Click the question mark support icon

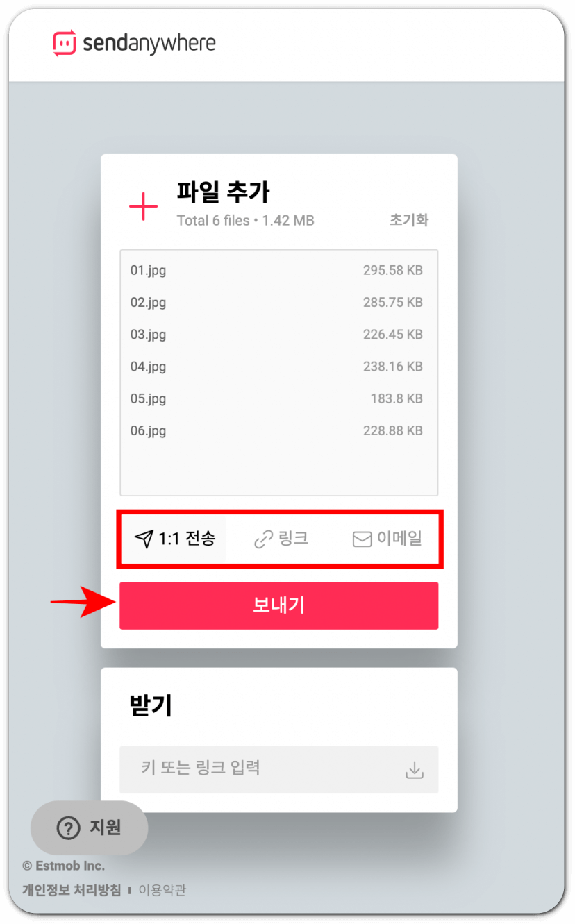(x=68, y=828)
